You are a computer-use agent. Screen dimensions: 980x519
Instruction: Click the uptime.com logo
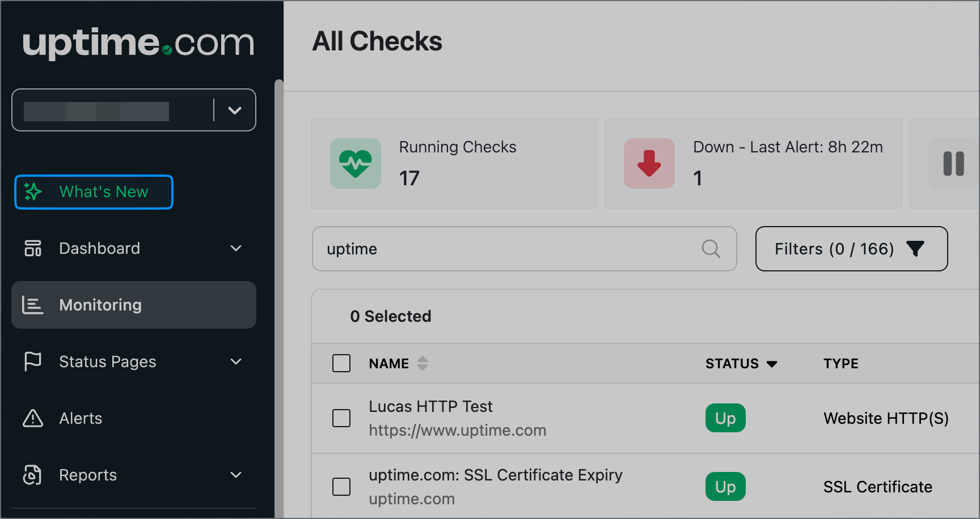[138, 42]
